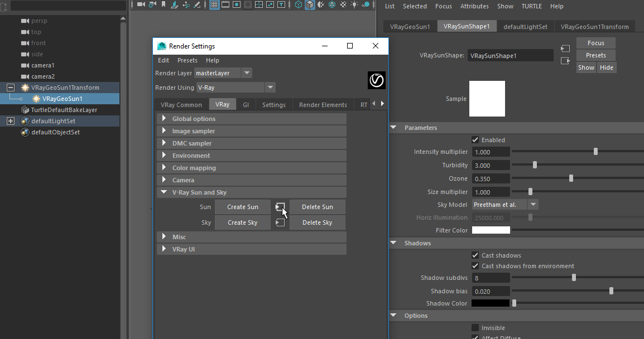Switch viewport to Wireframe display
The height and width of the screenshot is (339, 644).
(299, 4)
